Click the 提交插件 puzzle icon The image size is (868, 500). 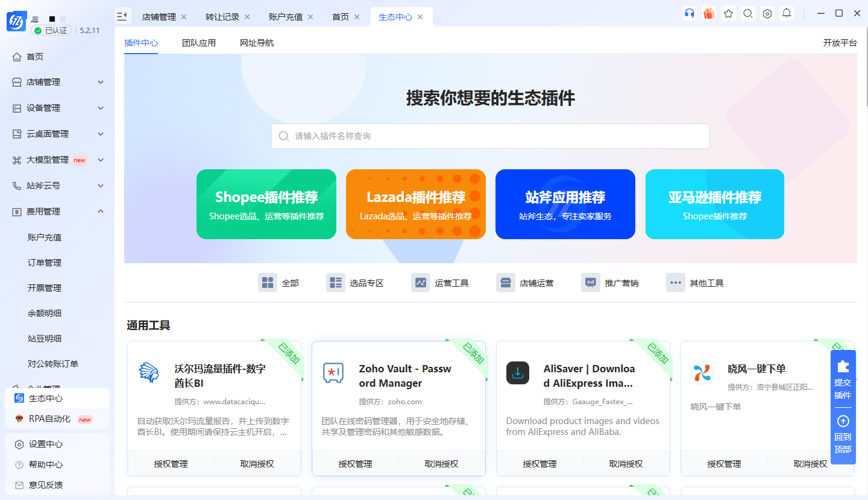point(843,366)
